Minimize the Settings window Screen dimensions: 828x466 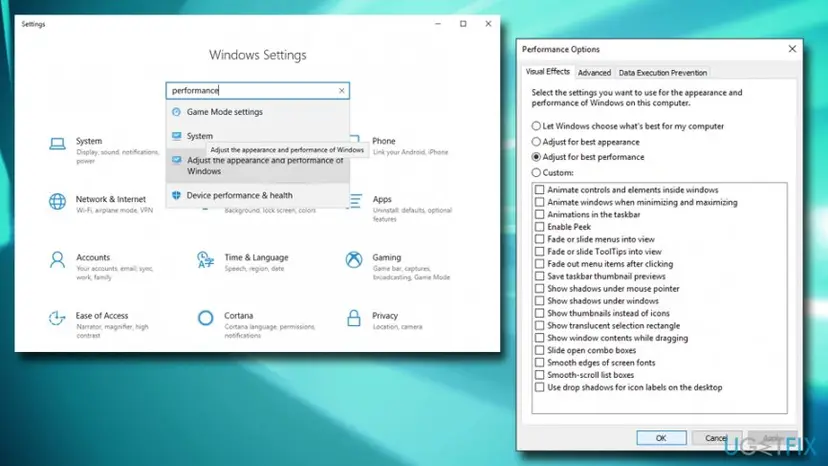[438, 24]
